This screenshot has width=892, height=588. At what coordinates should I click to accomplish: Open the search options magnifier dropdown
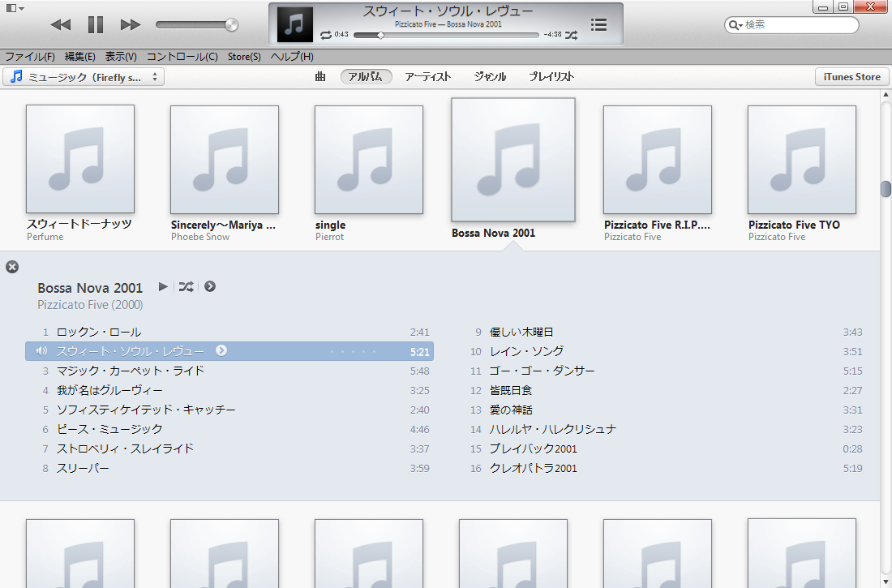[x=735, y=25]
